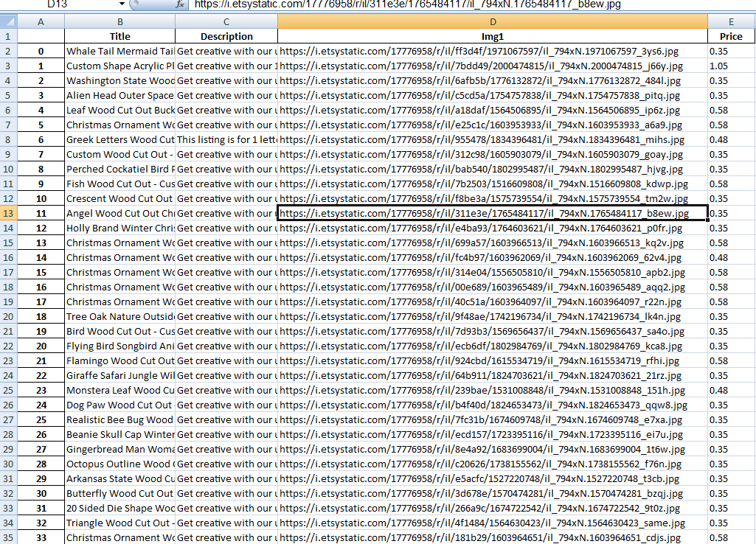Select column A header
Screen dimensions: 756x544
41,21
